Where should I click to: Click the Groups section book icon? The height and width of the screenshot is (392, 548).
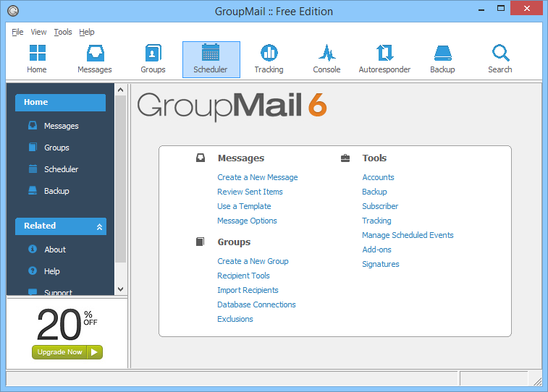[x=201, y=242]
